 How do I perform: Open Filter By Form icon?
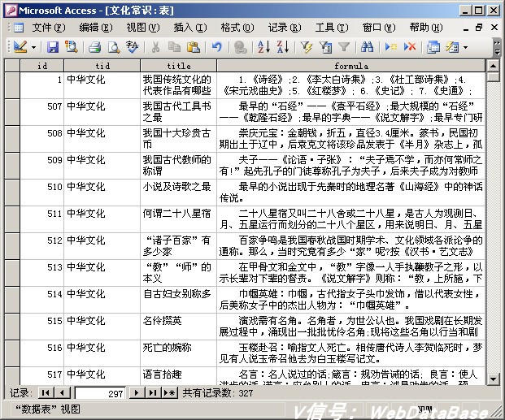(325, 47)
